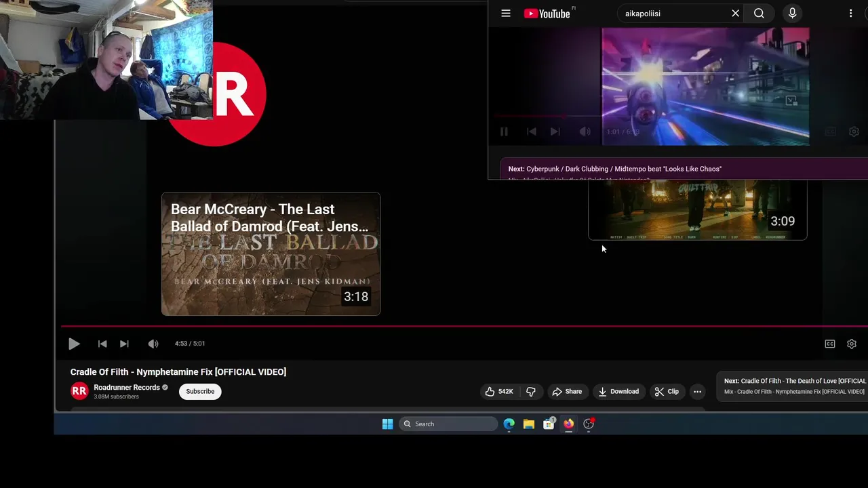868x488 pixels.
Task: Like the video with 542K likes
Action: tap(499, 391)
